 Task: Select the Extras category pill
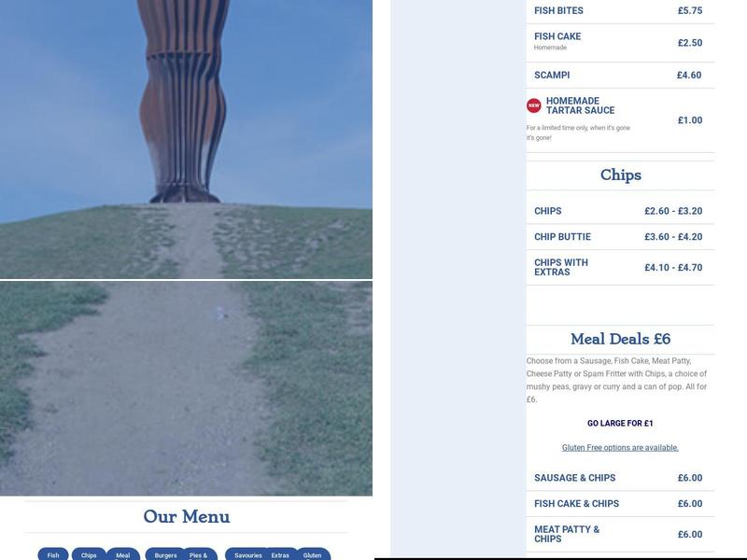click(281, 554)
